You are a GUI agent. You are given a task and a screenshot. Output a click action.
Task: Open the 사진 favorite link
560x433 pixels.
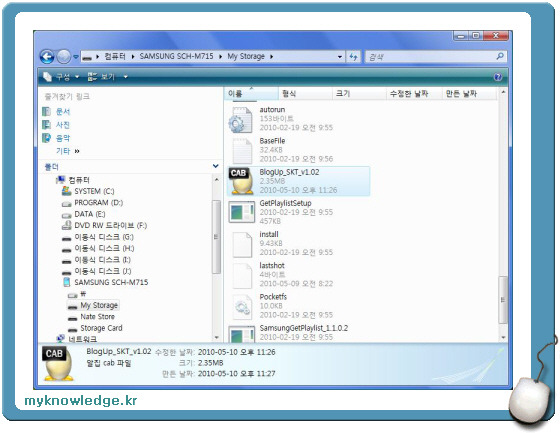tap(63, 125)
